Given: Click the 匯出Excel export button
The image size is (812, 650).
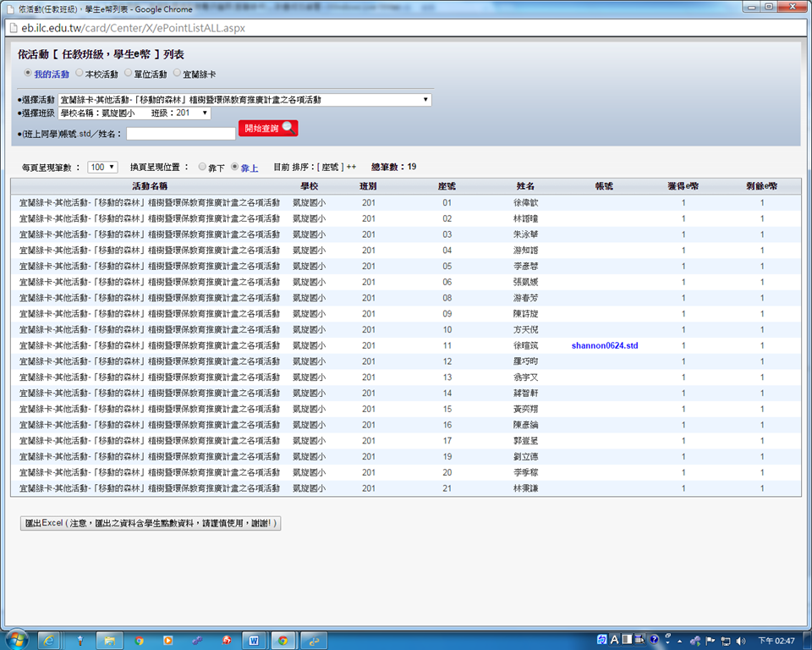Looking at the screenshot, I should tap(149, 523).
